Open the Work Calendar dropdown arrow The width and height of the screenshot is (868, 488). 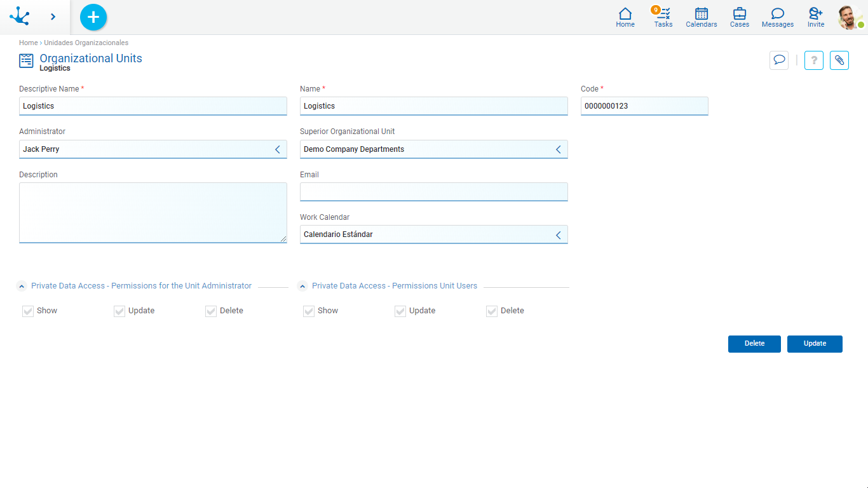click(558, 235)
